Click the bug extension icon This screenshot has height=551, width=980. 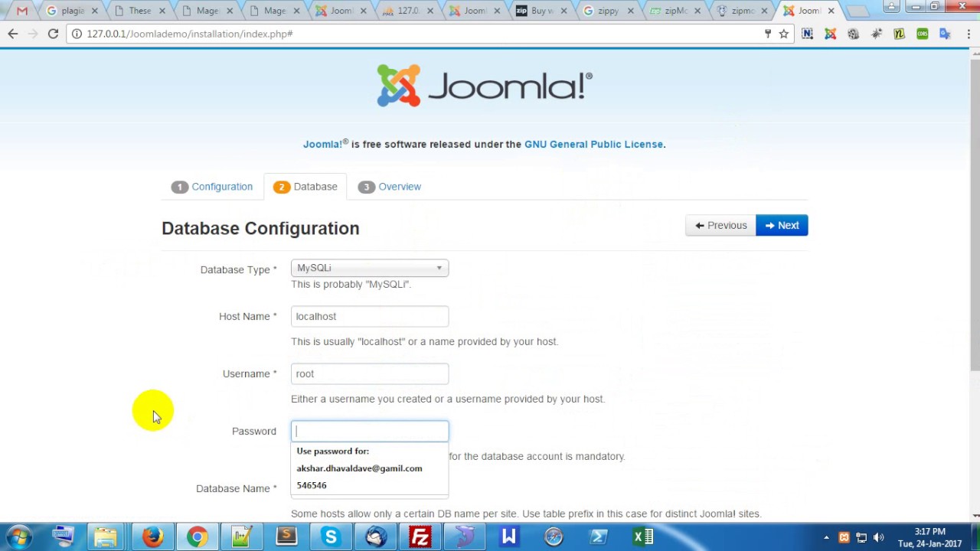(x=876, y=34)
